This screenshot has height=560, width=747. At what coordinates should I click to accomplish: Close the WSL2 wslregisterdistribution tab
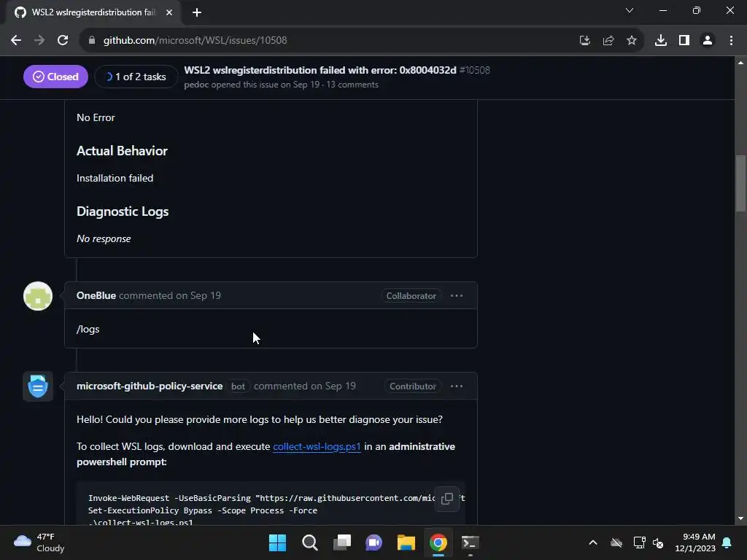pyautogui.click(x=169, y=12)
